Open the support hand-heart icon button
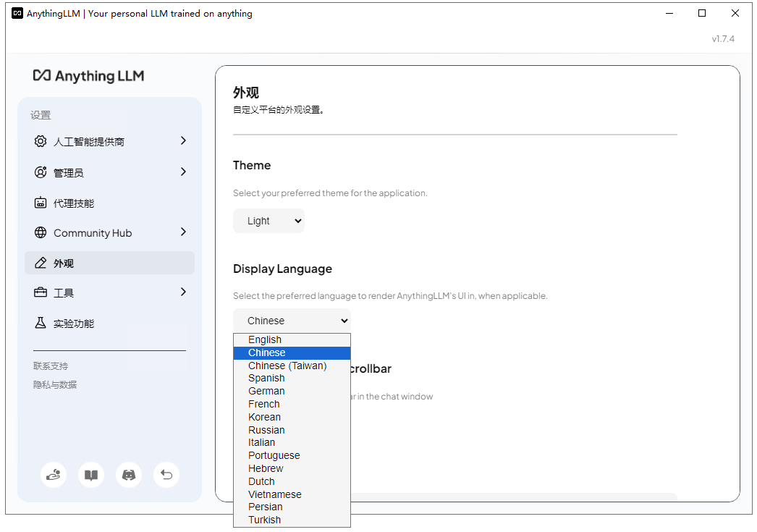757x532 pixels. 53,475
